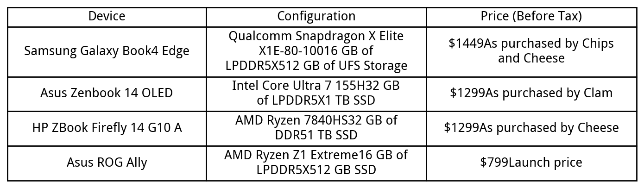This screenshot has width=644, height=188.
Task: Click the Intel Core Ultra 7 155H cell
Action: point(316,86)
